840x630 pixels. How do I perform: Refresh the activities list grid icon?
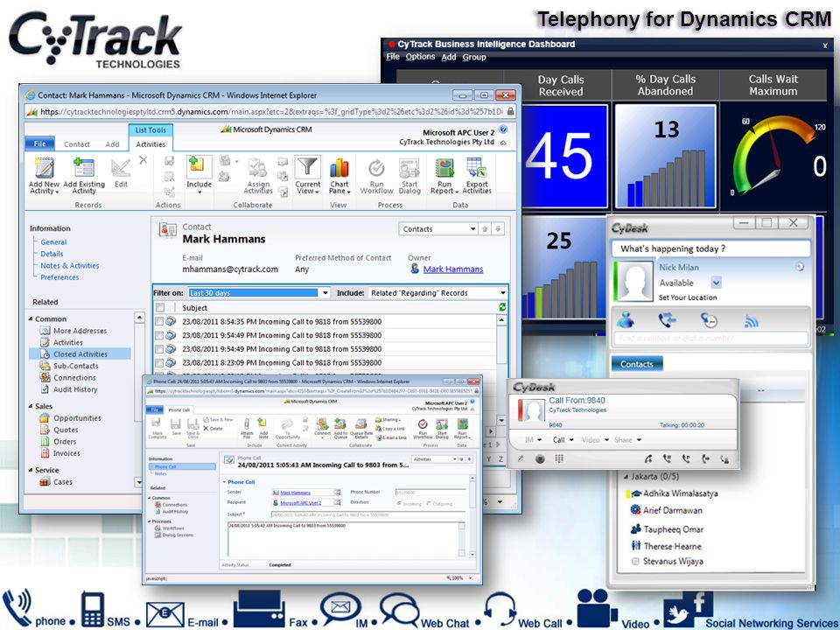[x=502, y=307]
